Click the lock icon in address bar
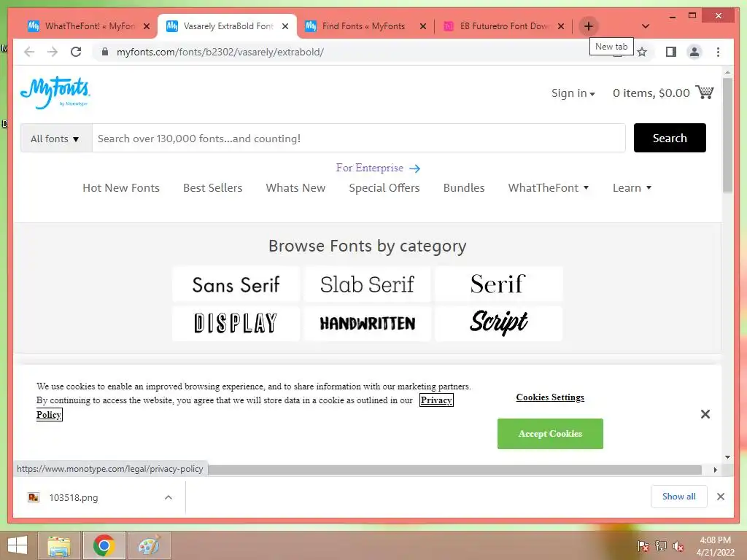Screen dimensions: 747x560 [x=105, y=52]
